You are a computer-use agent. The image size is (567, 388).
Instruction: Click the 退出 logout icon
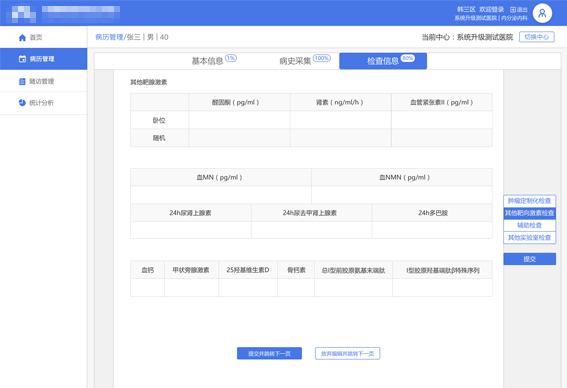pos(513,10)
